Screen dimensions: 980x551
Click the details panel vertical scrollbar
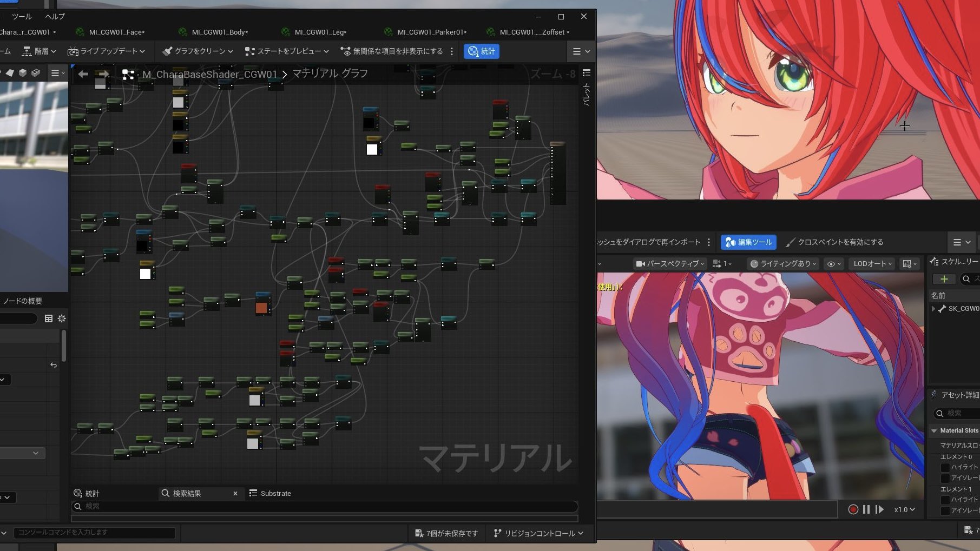(64, 346)
